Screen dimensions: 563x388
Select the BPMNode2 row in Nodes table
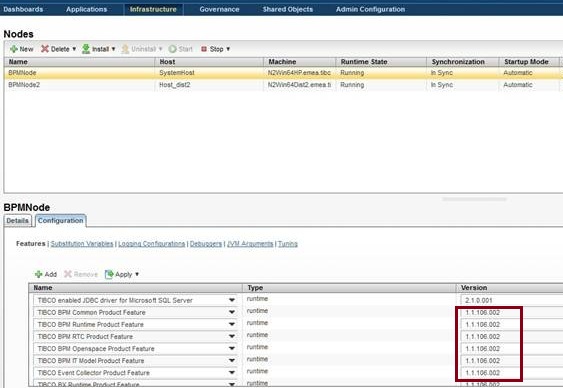point(283,85)
